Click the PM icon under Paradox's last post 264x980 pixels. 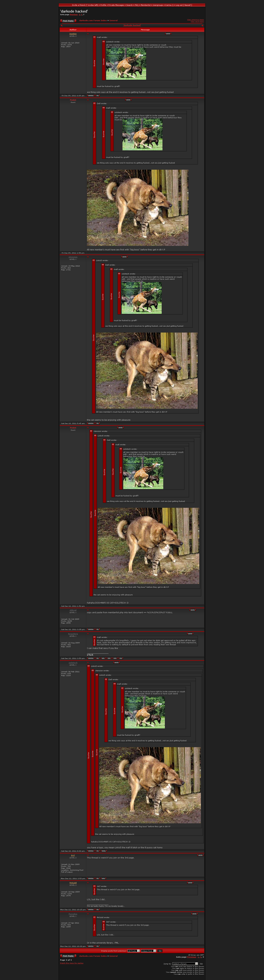97,946
